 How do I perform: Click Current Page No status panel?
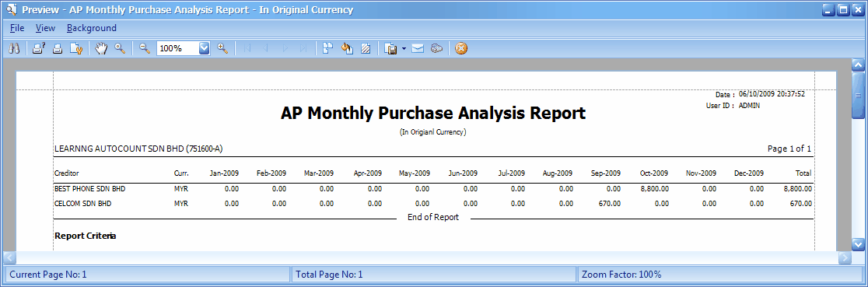pyautogui.click(x=147, y=275)
